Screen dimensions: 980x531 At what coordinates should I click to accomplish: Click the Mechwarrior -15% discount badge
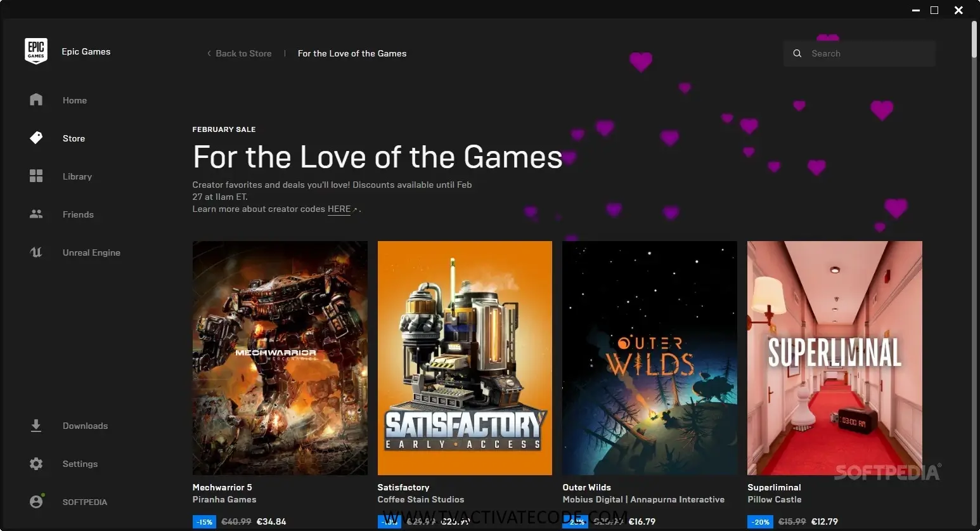(x=204, y=522)
